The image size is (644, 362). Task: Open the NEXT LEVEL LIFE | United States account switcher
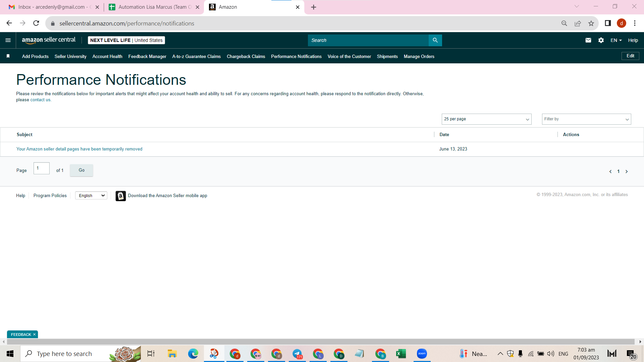coord(126,40)
